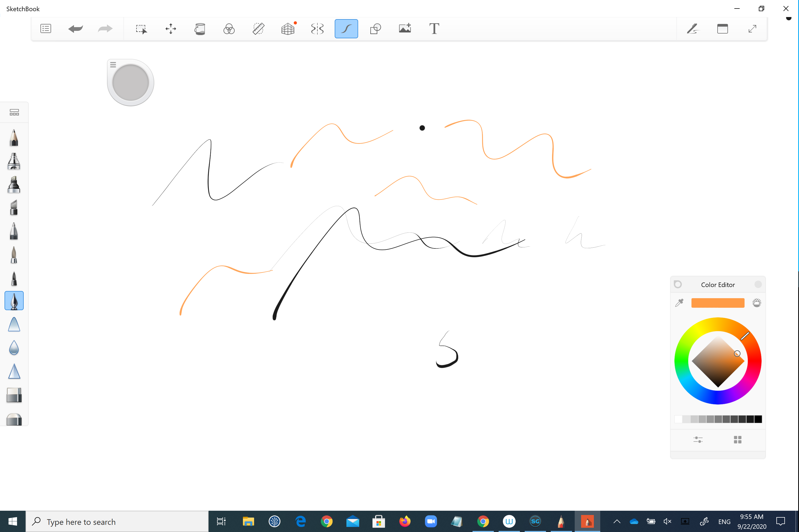Select the Ruler tool
This screenshot has width=799, height=532.
tap(258, 28)
